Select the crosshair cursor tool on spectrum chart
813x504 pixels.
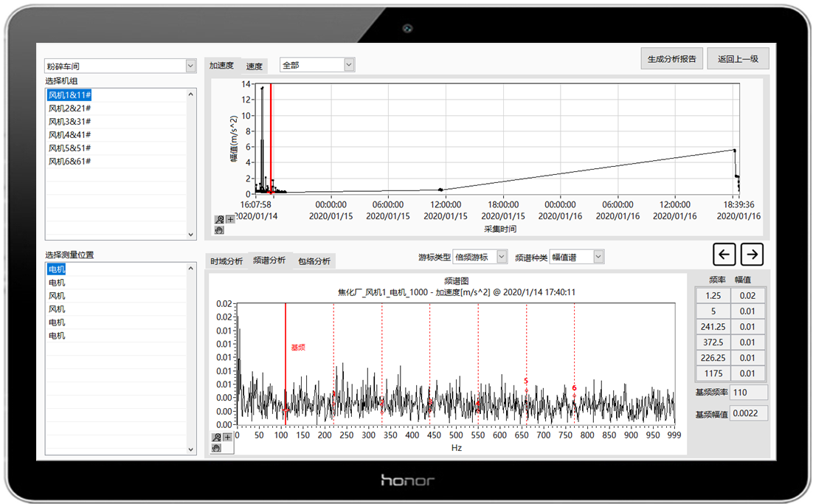click(227, 438)
